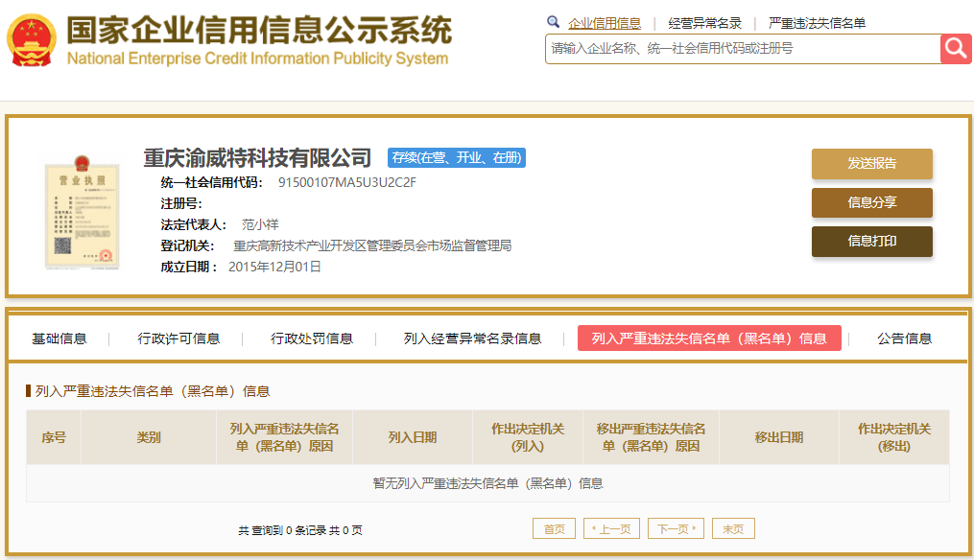Switch to the 行政许可信息 tab

[x=178, y=338]
